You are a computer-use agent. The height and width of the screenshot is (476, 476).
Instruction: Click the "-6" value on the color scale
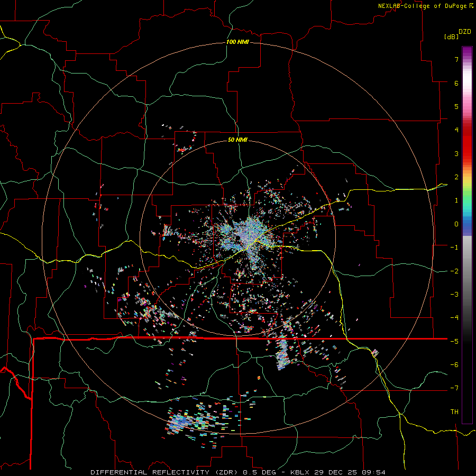coord(454,365)
